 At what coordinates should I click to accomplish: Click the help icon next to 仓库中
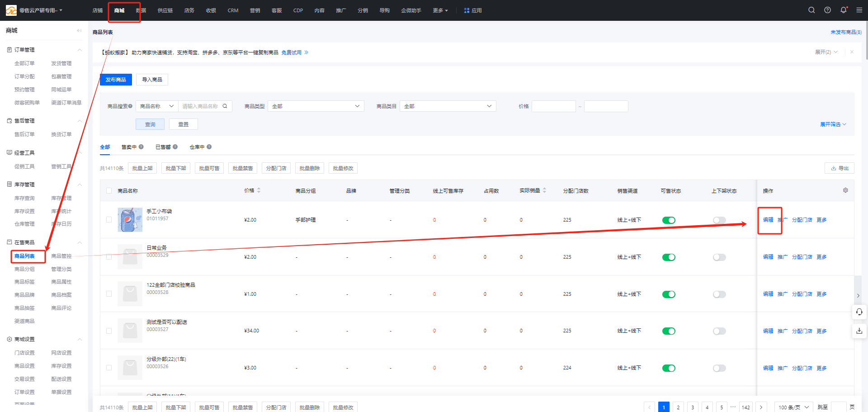209,147
